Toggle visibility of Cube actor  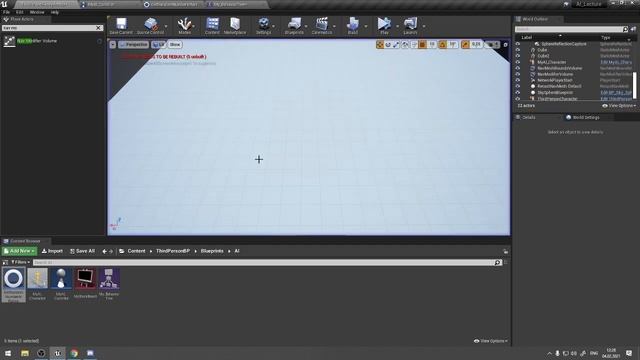tap(518, 50)
